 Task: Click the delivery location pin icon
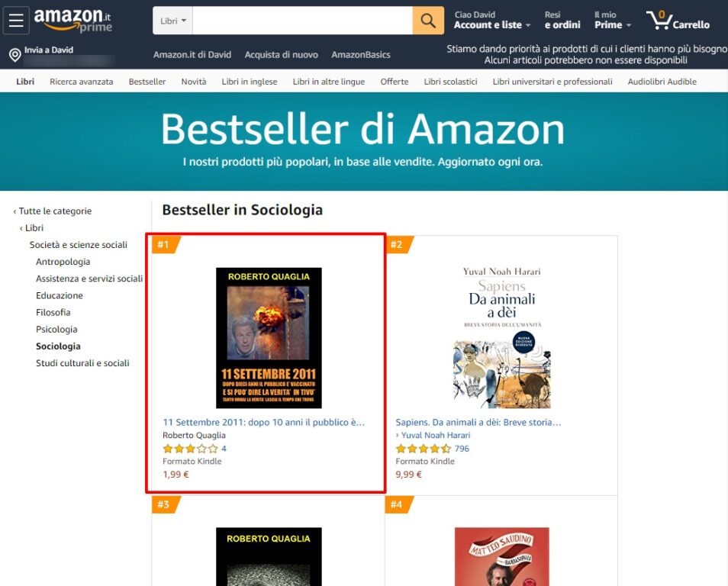point(14,55)
